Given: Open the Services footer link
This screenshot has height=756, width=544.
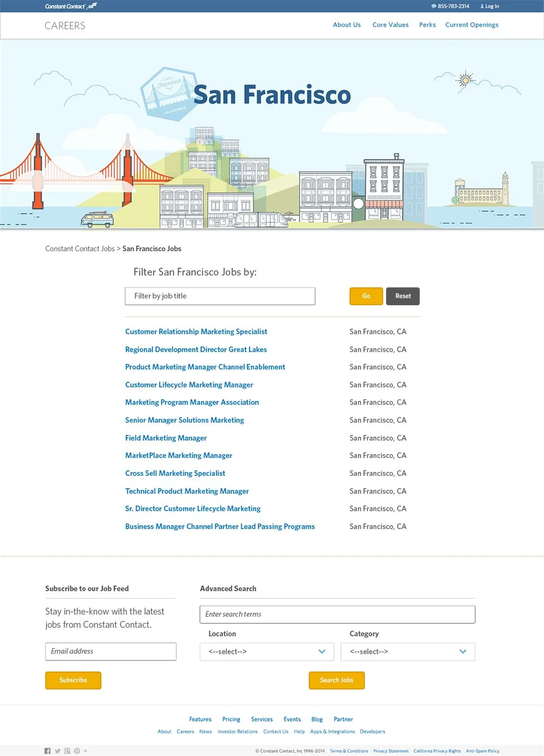Looking at the screenshot, I should pos(262,719).
